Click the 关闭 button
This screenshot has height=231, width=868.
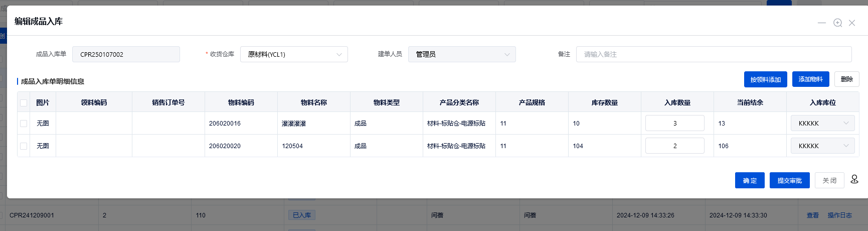tap(829, 181)
